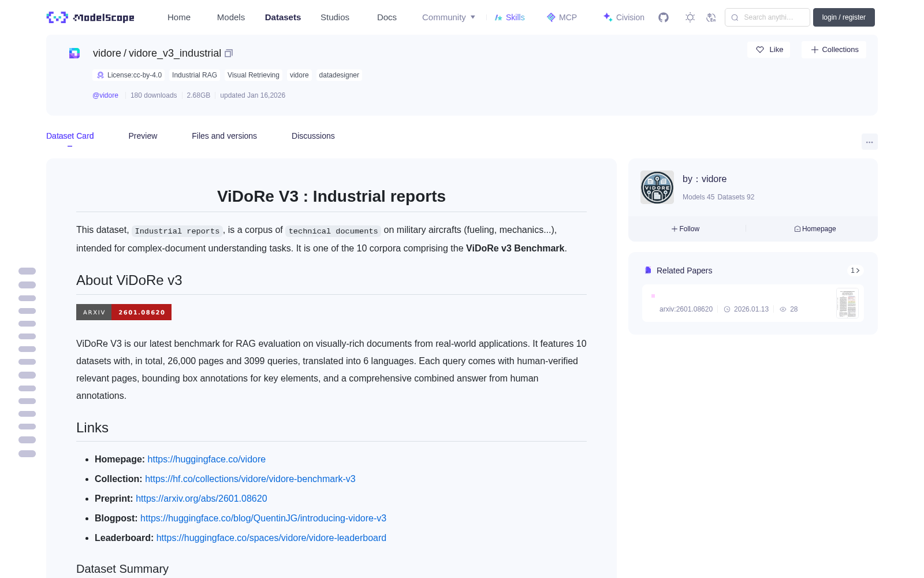Open Skills page from nav

[510, 17]
